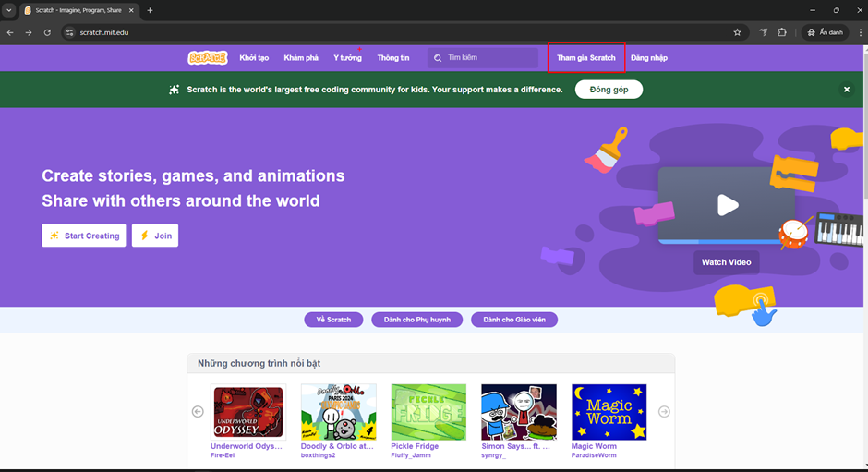Image resolution: width=868 pixels, height=472 pixels.
Task: Close the Scratch browser tab
Action: pos(131,10)
